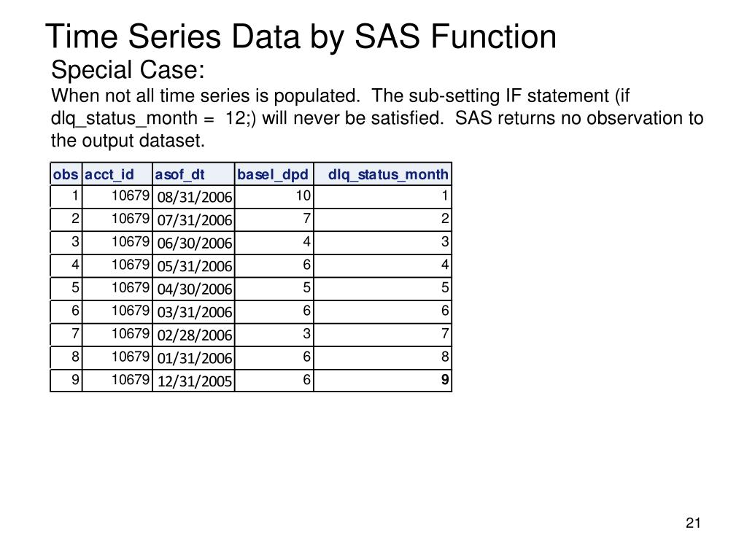Click the slide page number 21
This screenshot has width=747, height=560.
click(693, 523)
